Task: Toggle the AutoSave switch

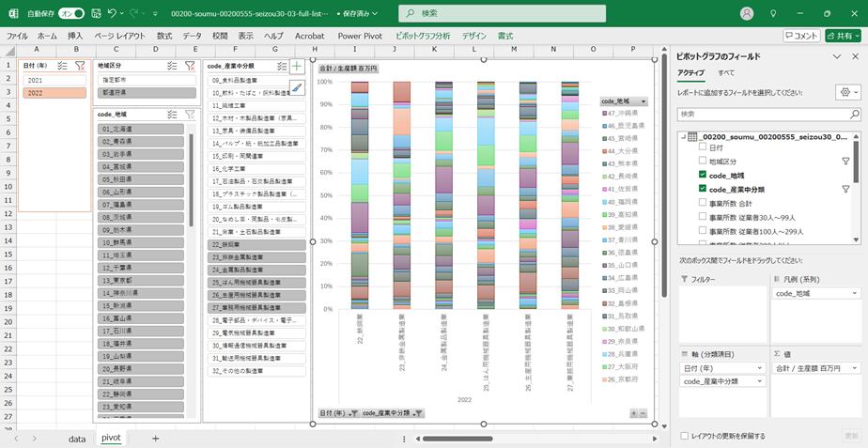Action: tap(71, 14)
